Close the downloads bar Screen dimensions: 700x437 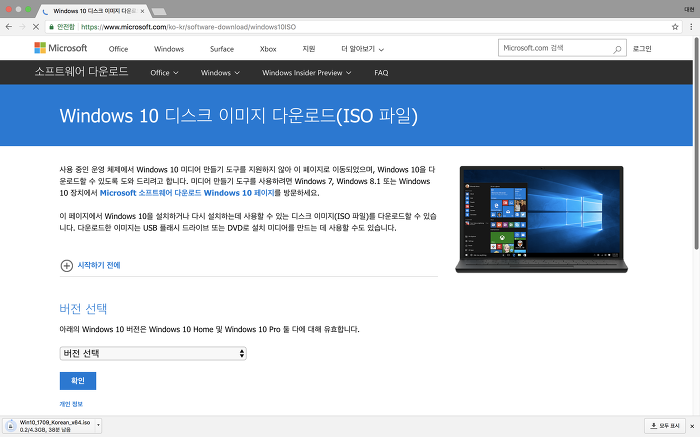pyautogui.click(x=692, y=426)
